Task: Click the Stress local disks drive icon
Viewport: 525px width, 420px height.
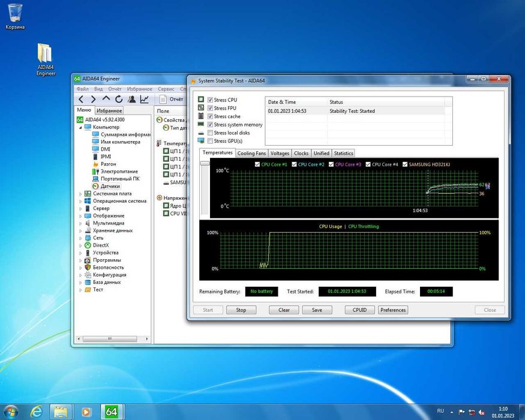Action: click(201, 133)
